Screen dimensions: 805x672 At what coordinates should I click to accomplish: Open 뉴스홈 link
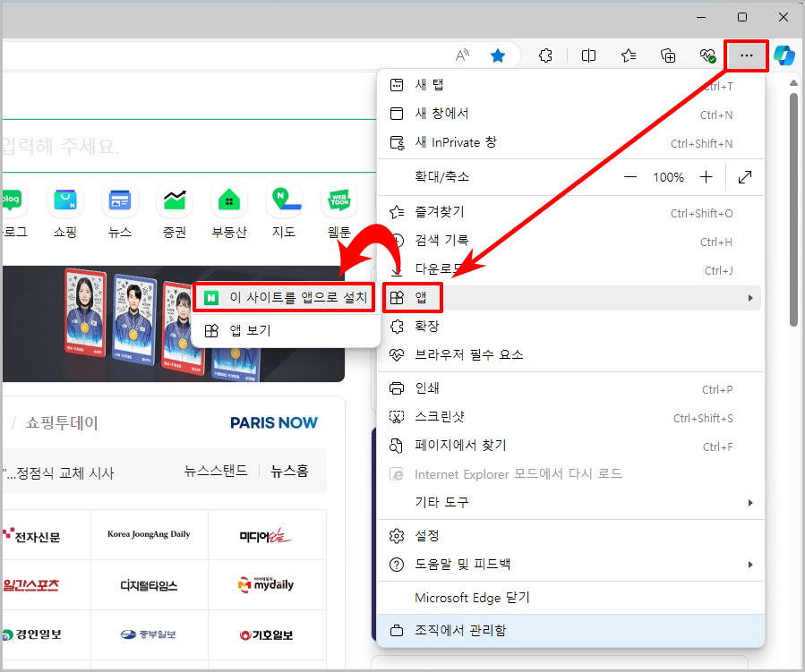(x=289, y=471)
